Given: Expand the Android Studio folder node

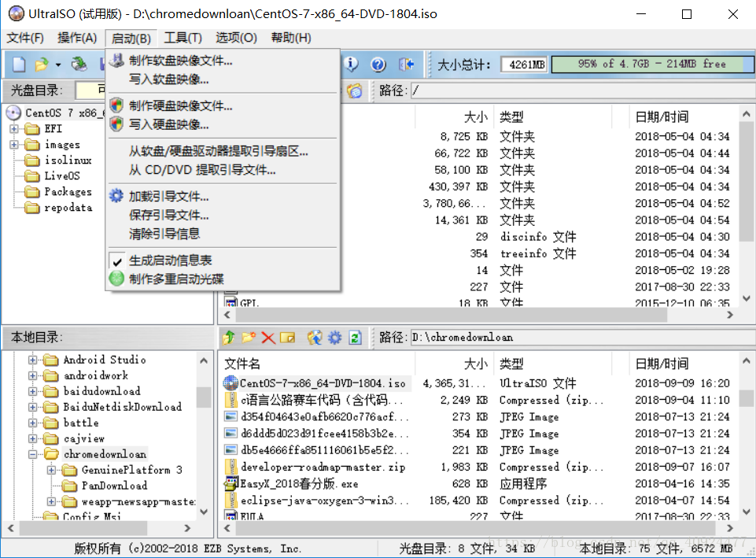Looking at the screenshot, I should tap(32, 360).
